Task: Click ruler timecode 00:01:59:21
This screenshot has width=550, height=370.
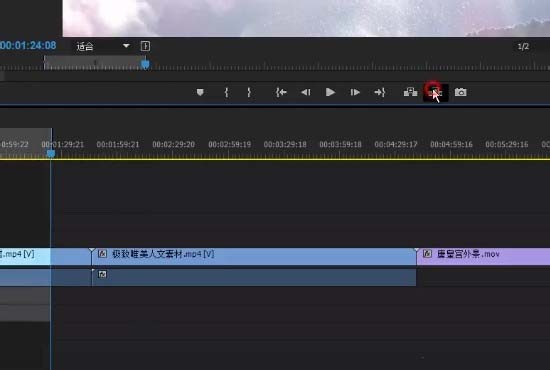Action: point(118,144)
